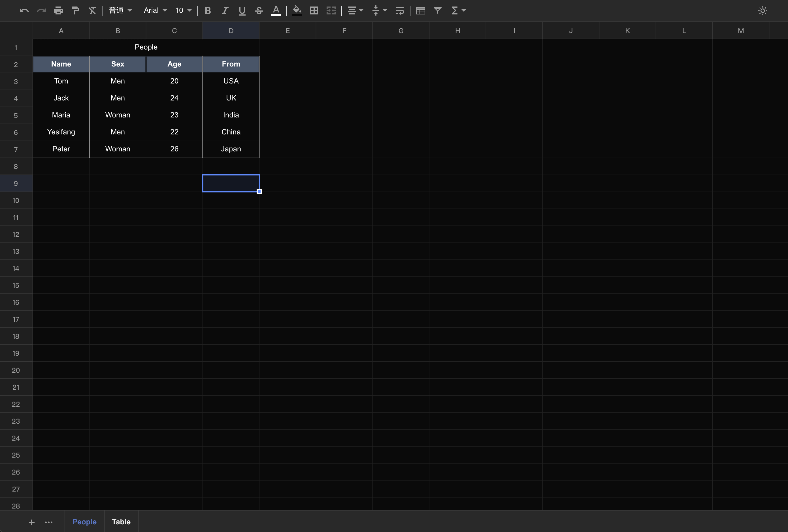Select the paint format brush

pyautogui.click(x=76, y=10)
